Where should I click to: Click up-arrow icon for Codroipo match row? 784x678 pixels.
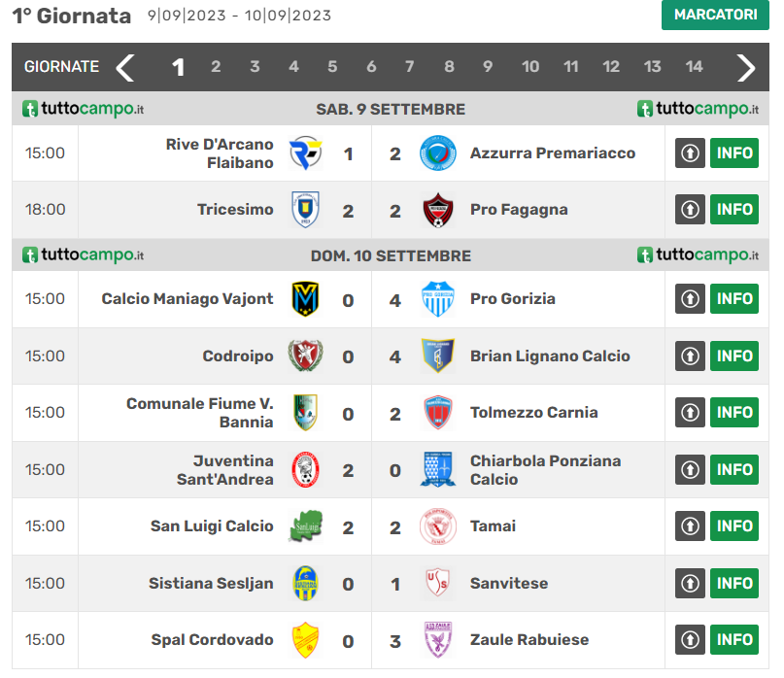(690, 356)
